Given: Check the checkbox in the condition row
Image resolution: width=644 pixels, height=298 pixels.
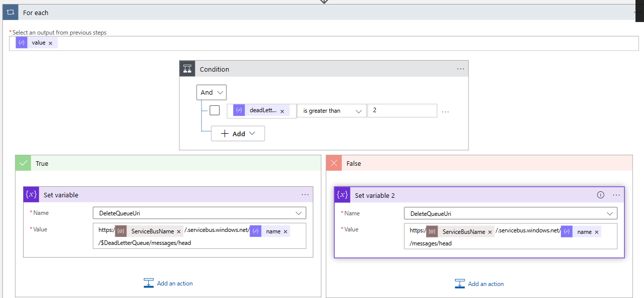Looking at the screenshot, I should [214, 110].
